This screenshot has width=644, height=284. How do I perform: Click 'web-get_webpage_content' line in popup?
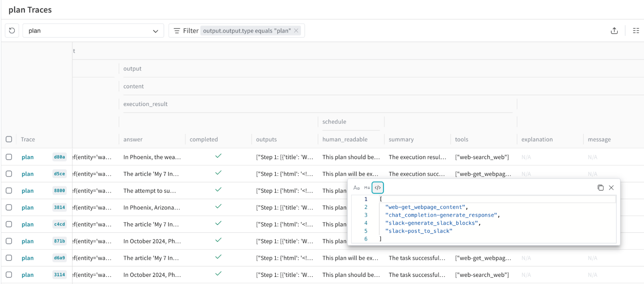[x=427, y=207]
